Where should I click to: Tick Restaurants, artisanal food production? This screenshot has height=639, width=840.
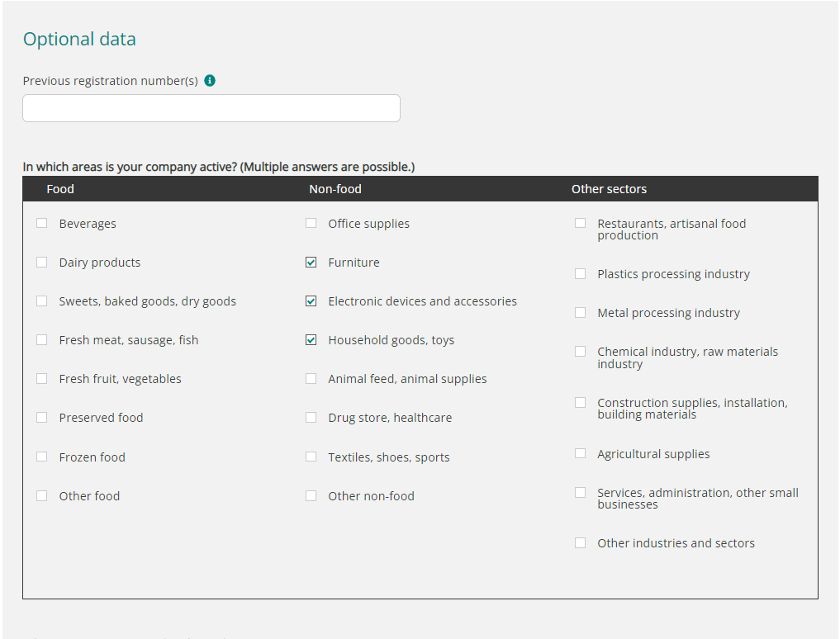coord(580,223)
